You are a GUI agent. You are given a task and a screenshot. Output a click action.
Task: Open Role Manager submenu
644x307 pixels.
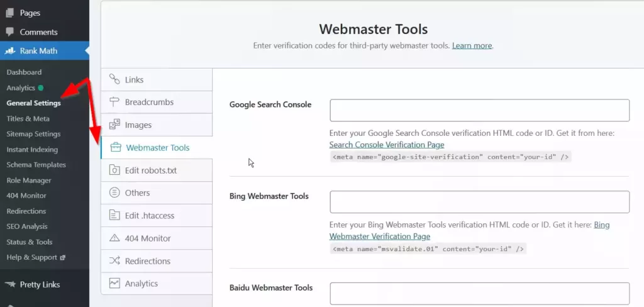point(29,181)
